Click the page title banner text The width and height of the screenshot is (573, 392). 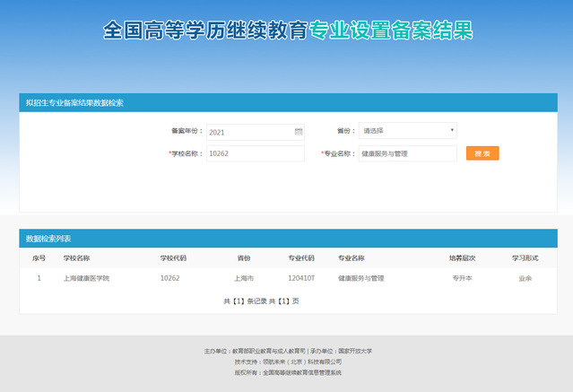pos(287,31)
